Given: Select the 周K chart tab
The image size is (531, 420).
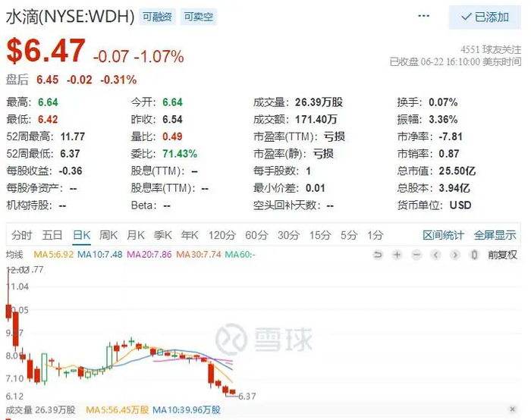Looking at the screenshot, I should 108,235.
